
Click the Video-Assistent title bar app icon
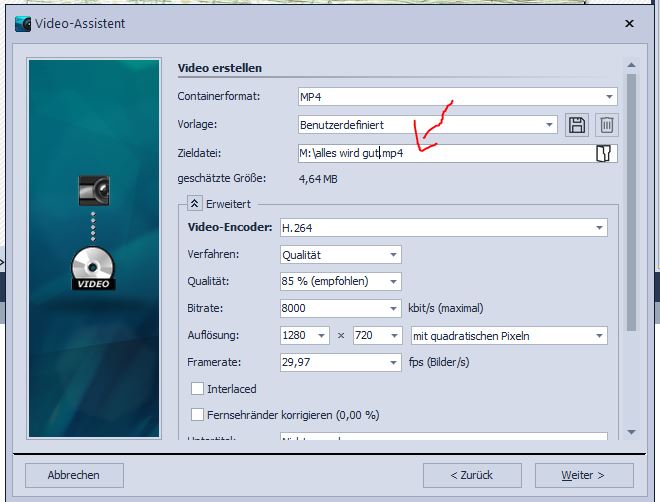(23, 23)
